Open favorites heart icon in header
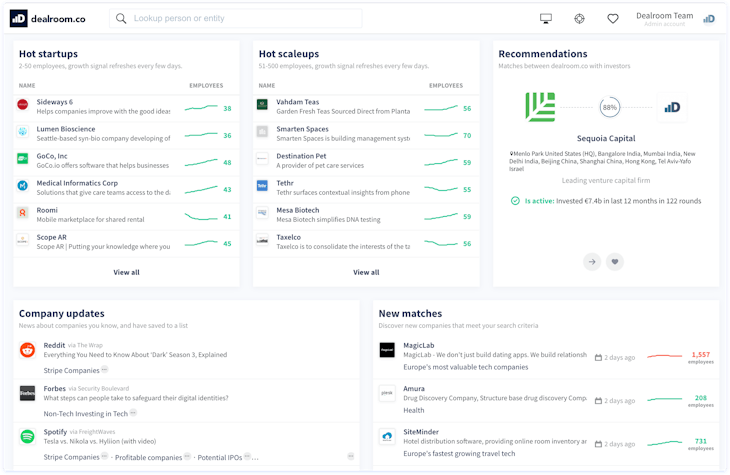730x475 pixels. [x=613, y=19]
